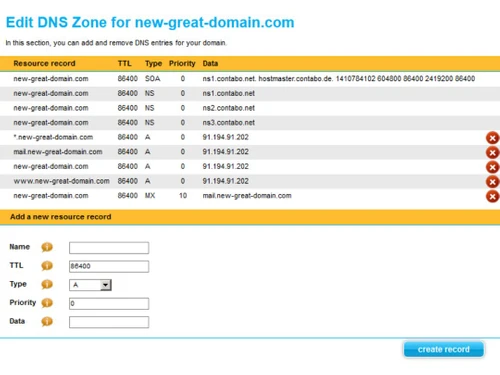Click the Resource record column header

(44, 63)
